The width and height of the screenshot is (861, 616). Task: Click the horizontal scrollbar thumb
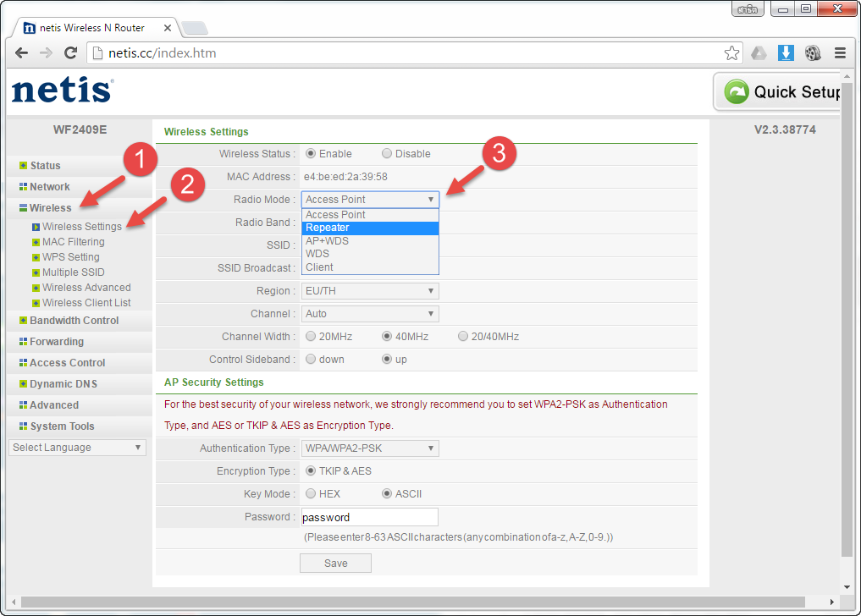[x=413, y=602]
